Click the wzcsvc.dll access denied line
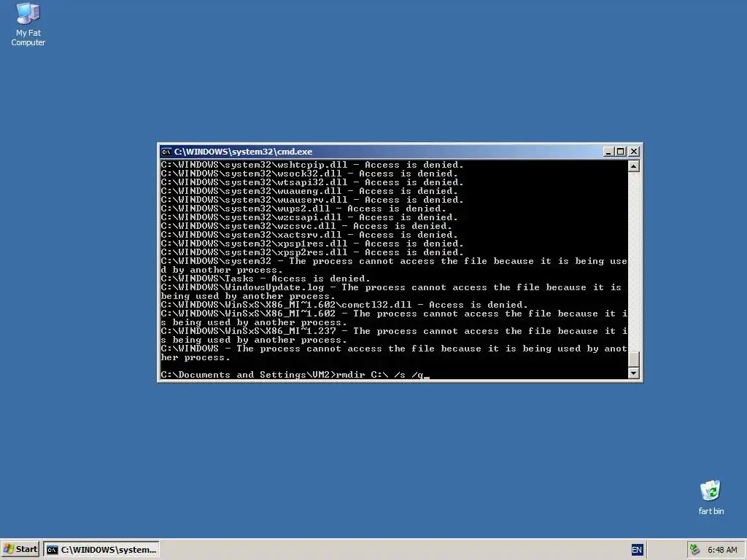The image size is (747, 560). 306,226
